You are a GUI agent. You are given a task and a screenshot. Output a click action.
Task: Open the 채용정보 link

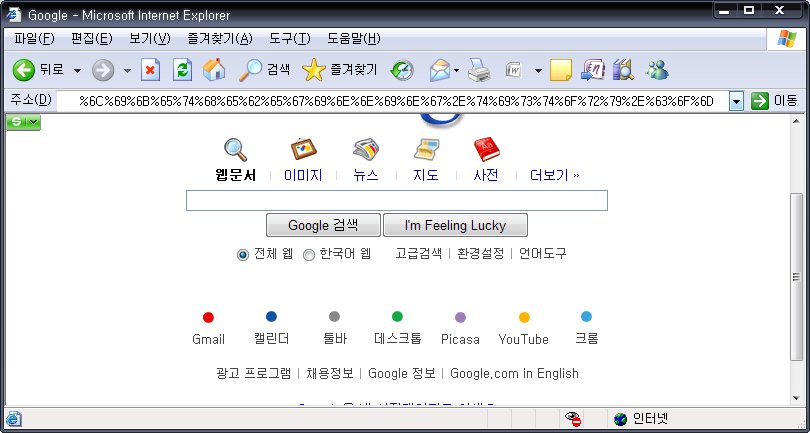(330, 373)
